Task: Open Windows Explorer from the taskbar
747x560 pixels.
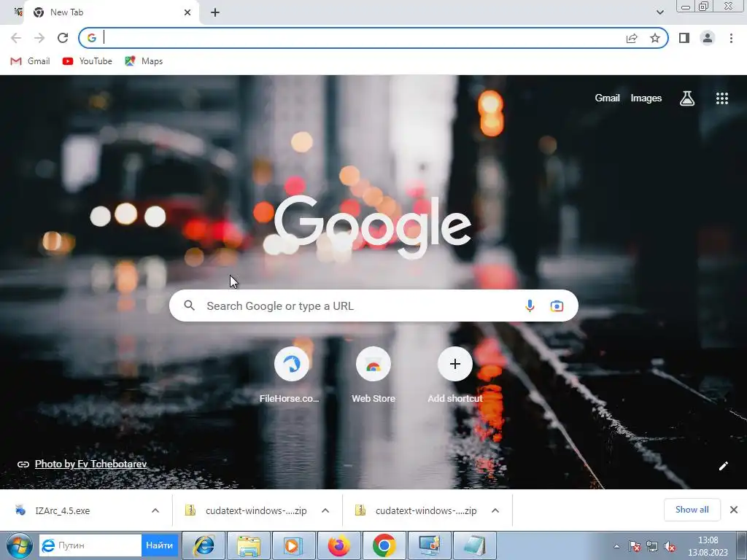Action: [249, 545]
